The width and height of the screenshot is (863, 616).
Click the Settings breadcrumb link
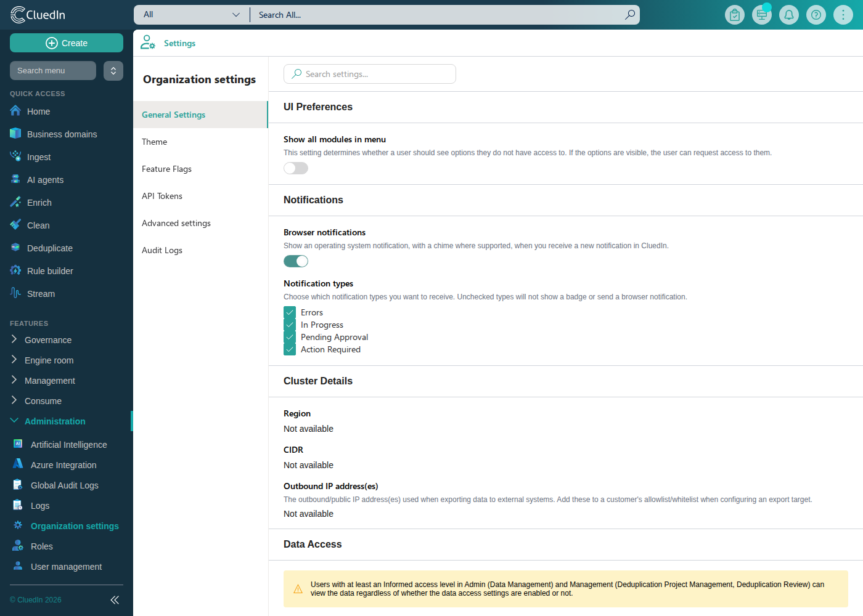[179, 43]
